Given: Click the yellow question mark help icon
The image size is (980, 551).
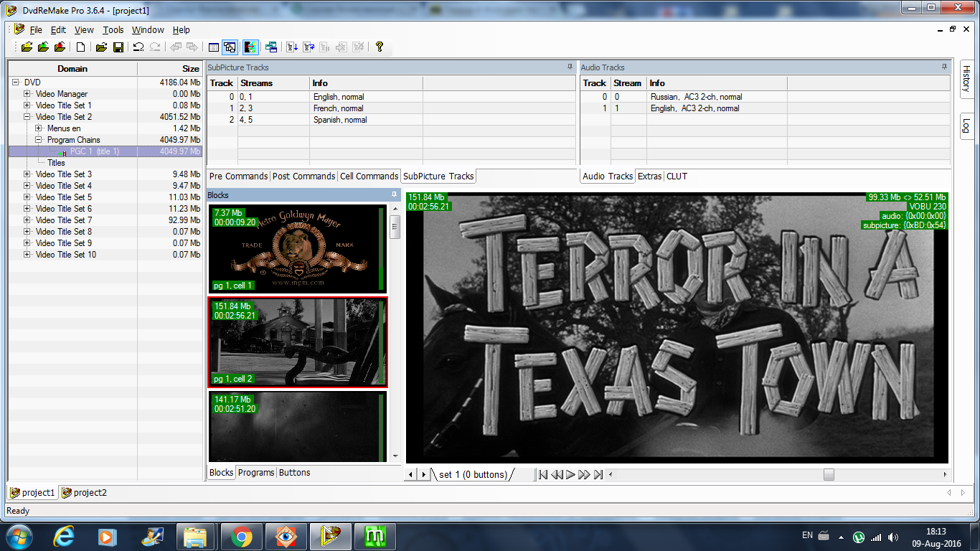Looking at the screenshot, I should 380,47.
